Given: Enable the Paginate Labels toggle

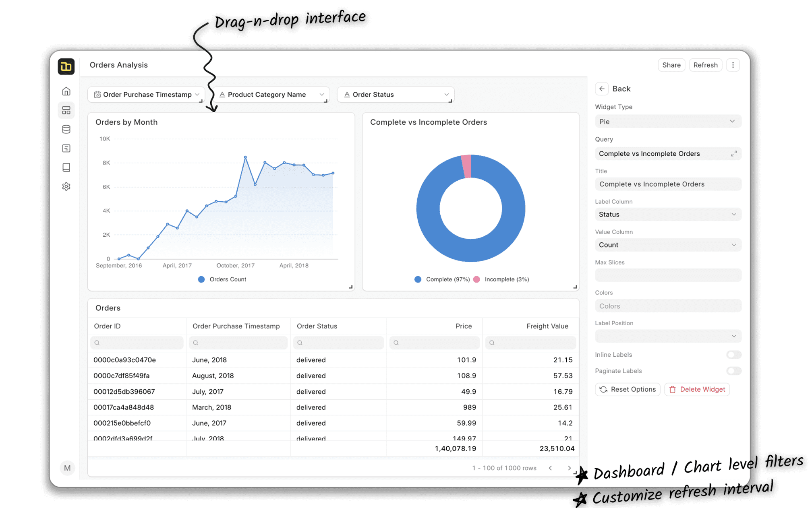Looking at the screenshot, I should pyautogui.click(x=733, y=371).
